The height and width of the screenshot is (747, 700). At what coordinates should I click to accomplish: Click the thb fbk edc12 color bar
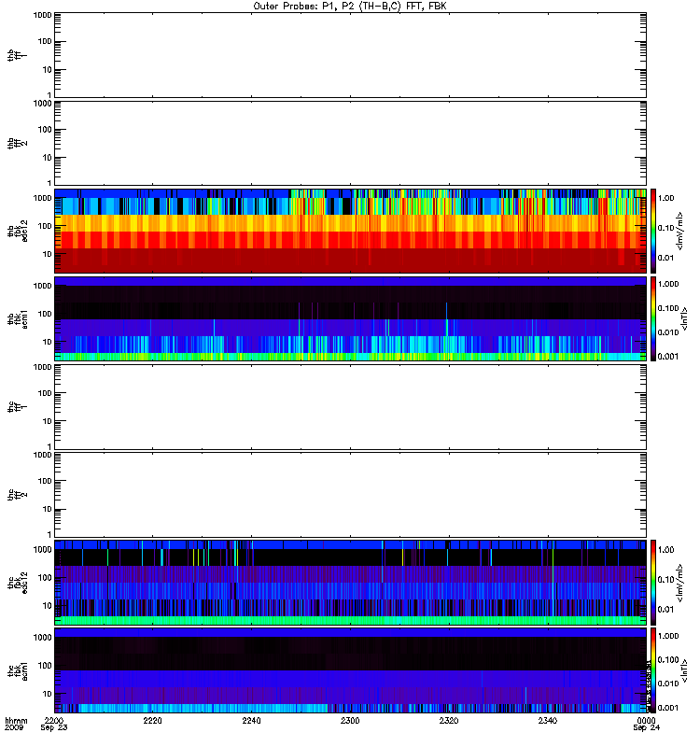click(x=653, y=231)
